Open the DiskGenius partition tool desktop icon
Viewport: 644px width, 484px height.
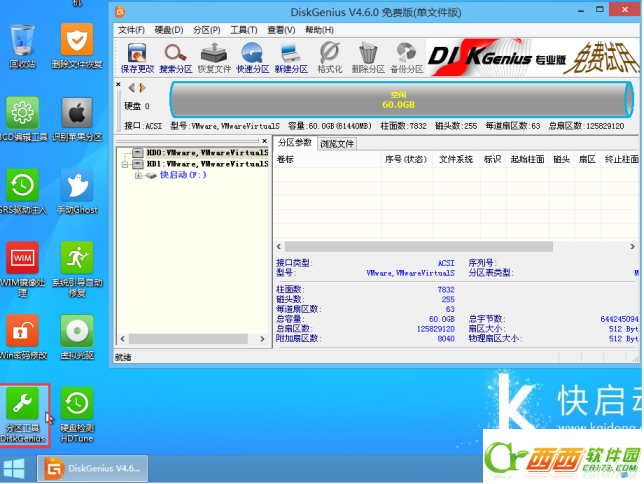[23, 415]
